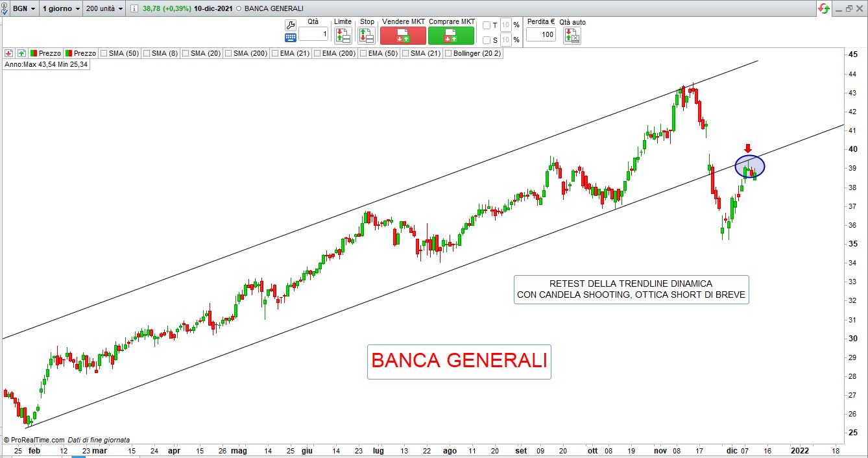
Task: Click the 45 value on price axis
Action: tap(854, 54)
